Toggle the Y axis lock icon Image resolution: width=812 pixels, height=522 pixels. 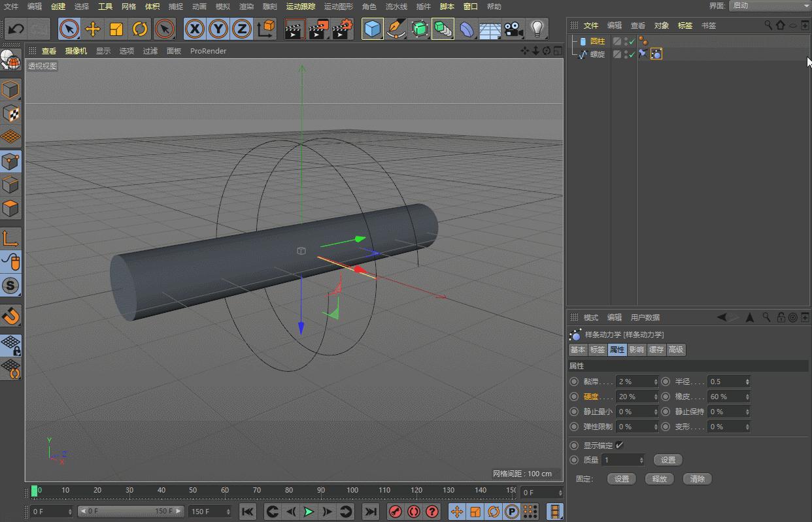[x=218, y=29]
